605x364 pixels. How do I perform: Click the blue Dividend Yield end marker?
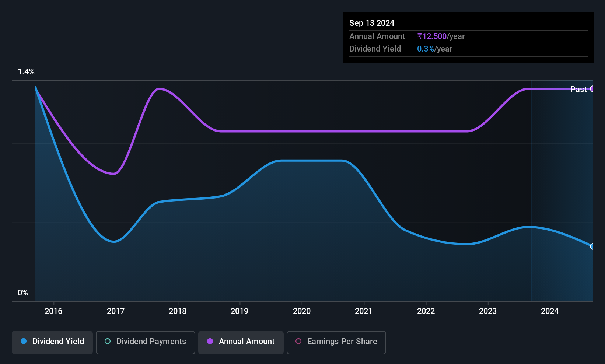coord(592,246)
